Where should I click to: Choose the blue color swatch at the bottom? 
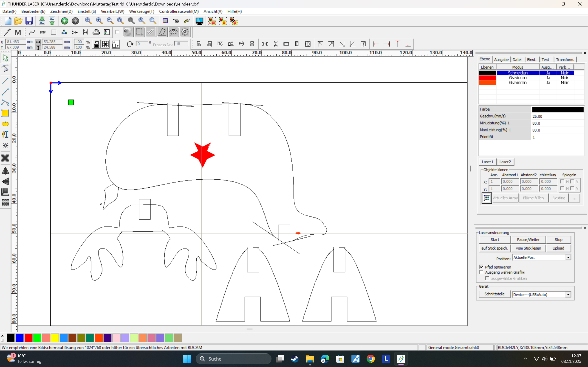20,337
